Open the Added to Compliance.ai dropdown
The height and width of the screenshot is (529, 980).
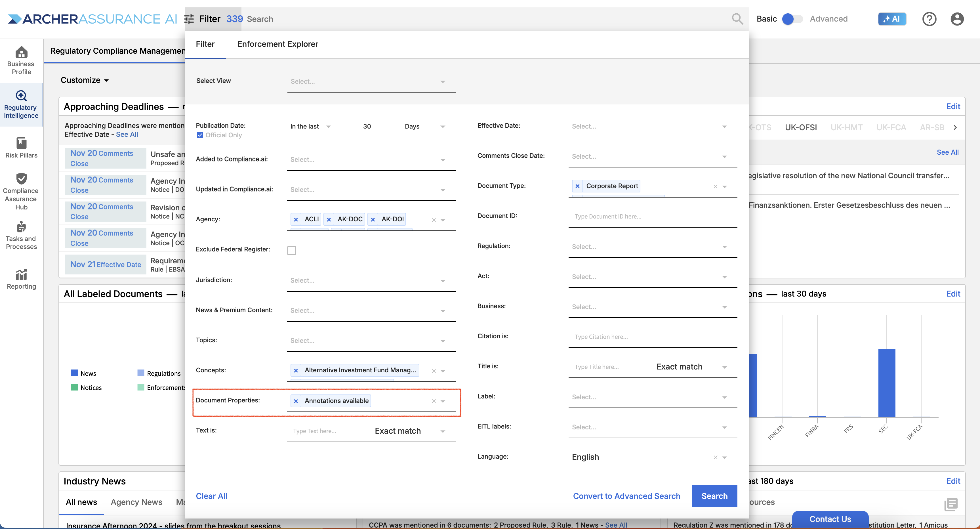pyautogui.click(x=371, y=160)
